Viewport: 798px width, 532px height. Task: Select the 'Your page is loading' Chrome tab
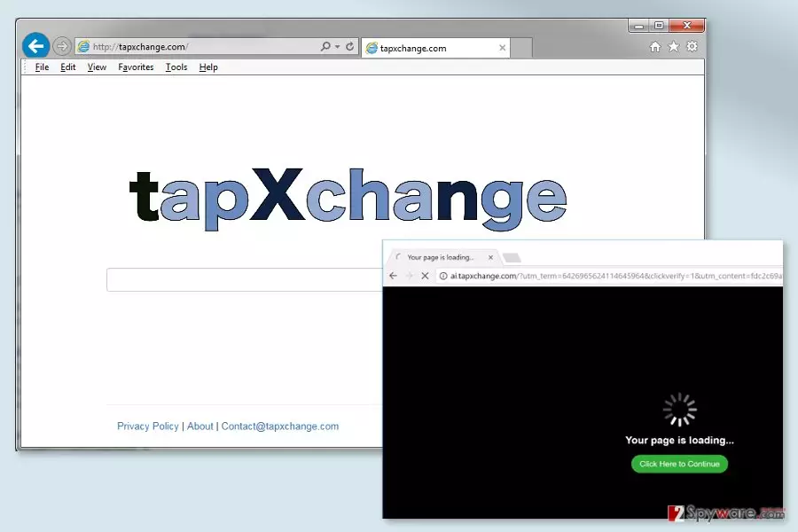point(441,258)
